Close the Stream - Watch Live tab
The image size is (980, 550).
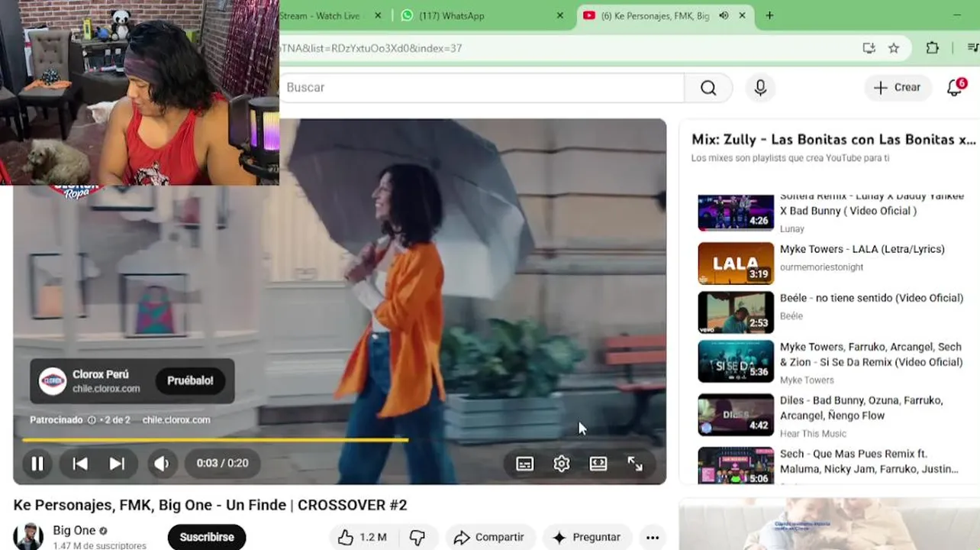378,15
